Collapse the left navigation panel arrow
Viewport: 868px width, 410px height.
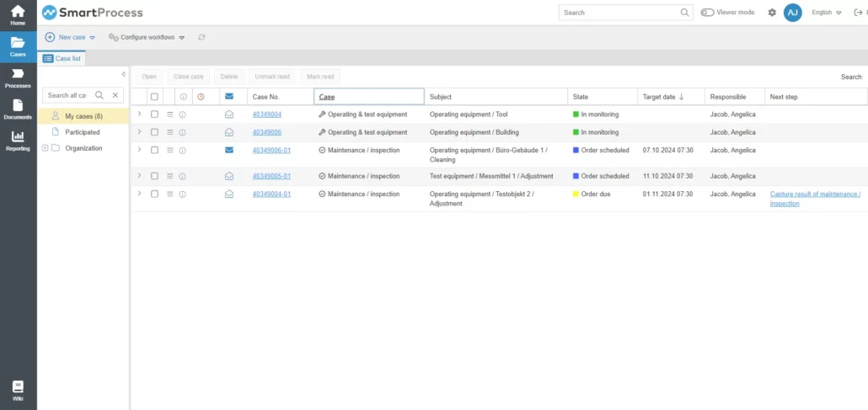[x=123, y=74]
